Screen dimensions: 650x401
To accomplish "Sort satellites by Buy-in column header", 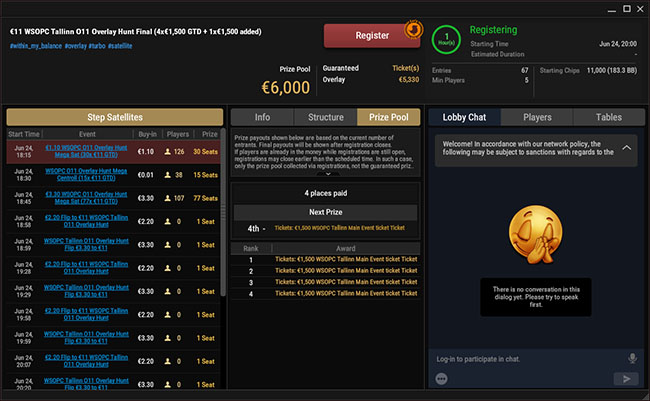I will [x=147, y=134].
